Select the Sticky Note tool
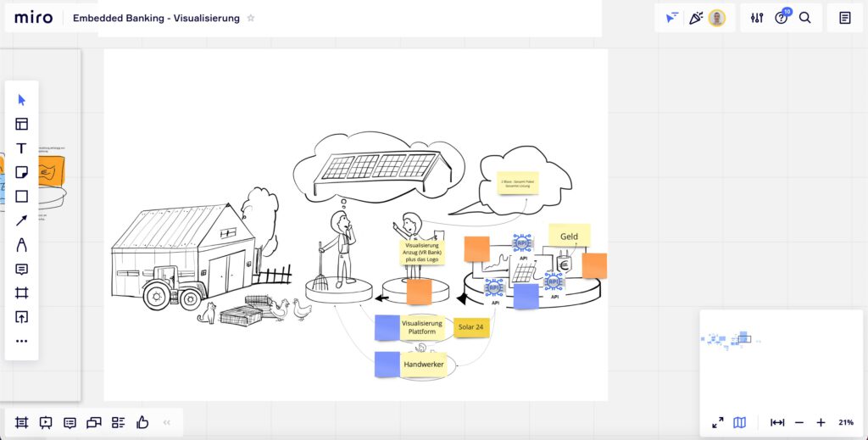 pos(22,172)
